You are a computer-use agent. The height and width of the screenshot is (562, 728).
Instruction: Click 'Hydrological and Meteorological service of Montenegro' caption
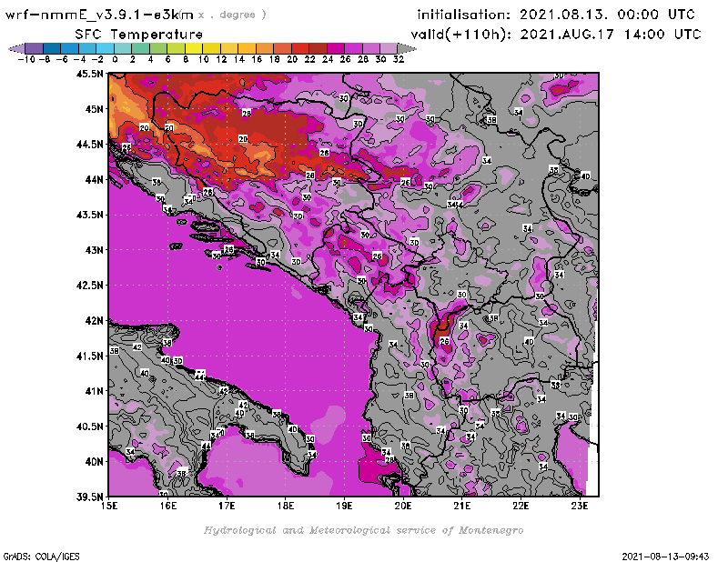(x=363, y=530)
